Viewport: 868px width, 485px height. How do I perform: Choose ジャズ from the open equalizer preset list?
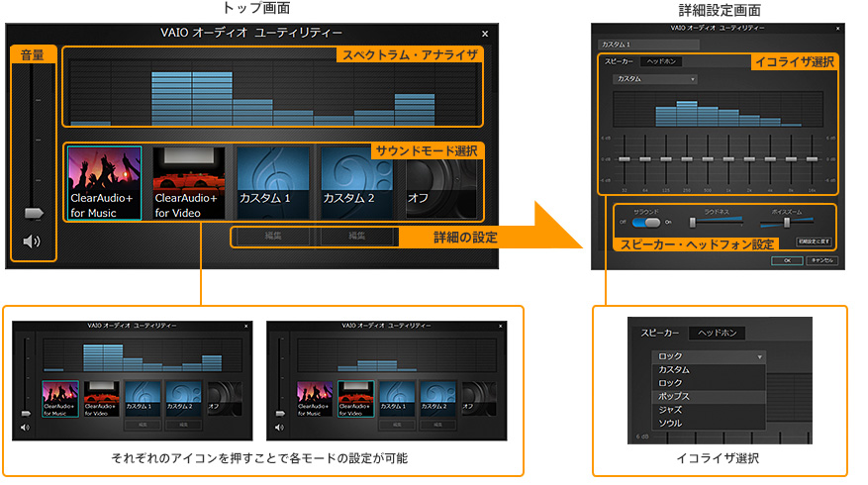[x=709, y=410]
